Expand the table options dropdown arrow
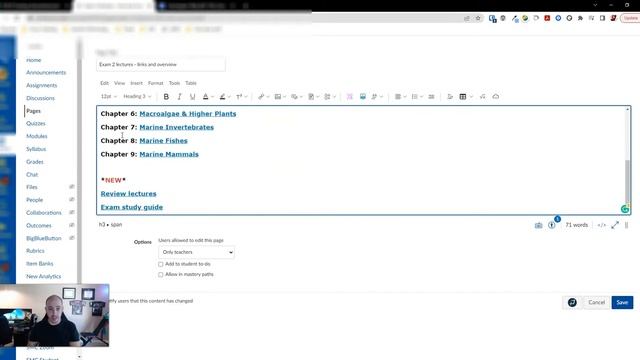The height and width of the screenshot is (360, 640). tap(471, 97)
